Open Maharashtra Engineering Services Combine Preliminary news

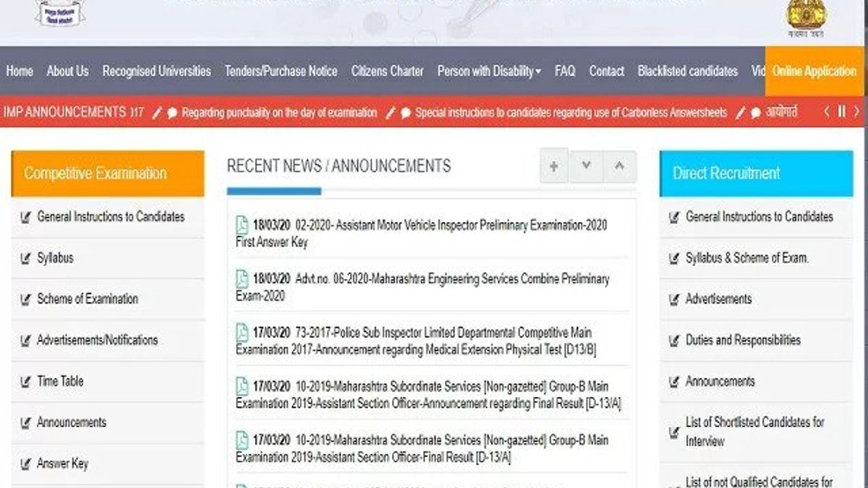pyautogui.click(x=422, y=287)
